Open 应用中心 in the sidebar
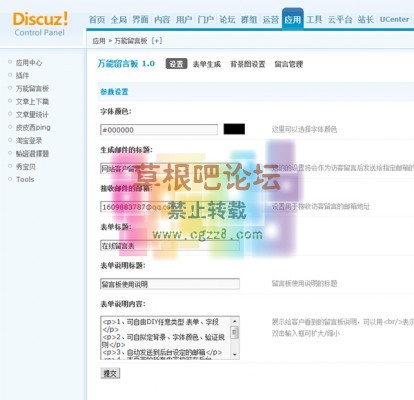Screen dimensions: 414x400 (29, 62)
